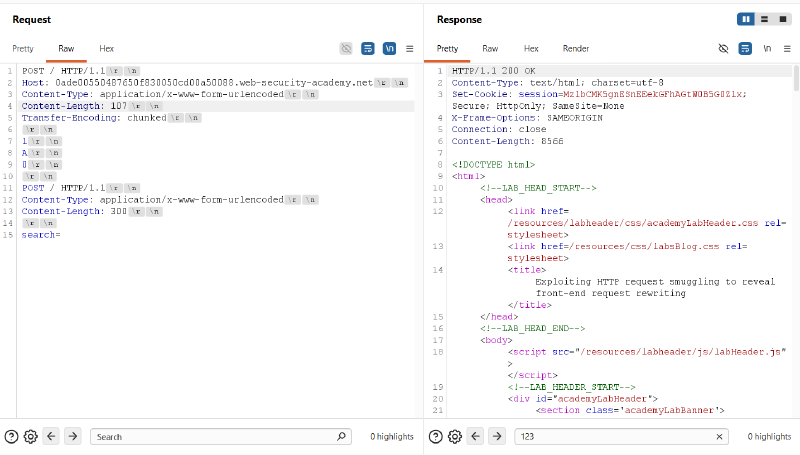Open search settings gear below Request

tap(31, 437)
